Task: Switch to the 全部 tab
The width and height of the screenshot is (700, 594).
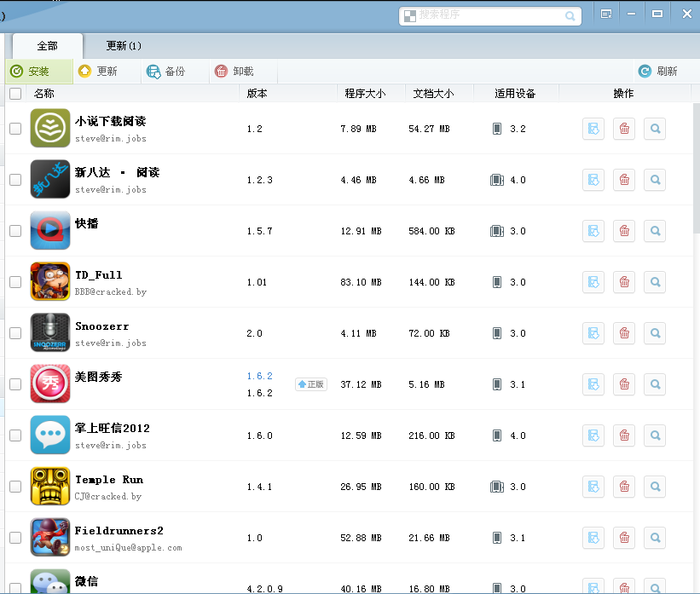Action: pyautogui.click(x=47, y=46)
